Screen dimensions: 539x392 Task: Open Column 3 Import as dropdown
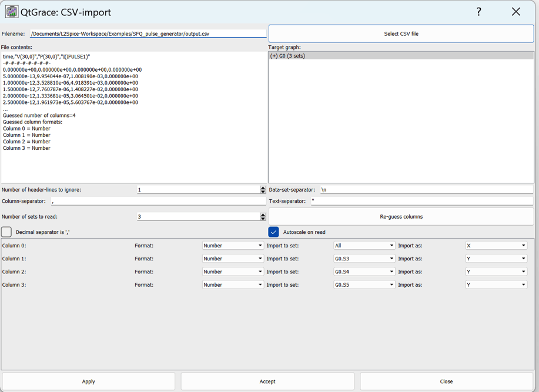(x=496, y=285)
